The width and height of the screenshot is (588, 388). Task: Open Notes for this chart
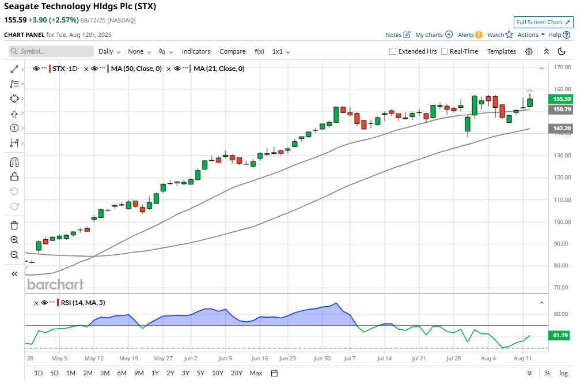point(398,35)
